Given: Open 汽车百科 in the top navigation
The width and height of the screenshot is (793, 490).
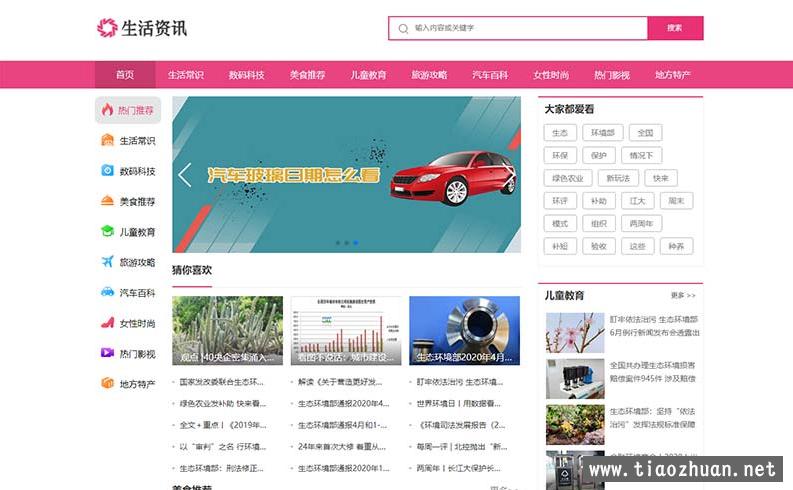Looking at the screenshot, I should tap(490, 75).
